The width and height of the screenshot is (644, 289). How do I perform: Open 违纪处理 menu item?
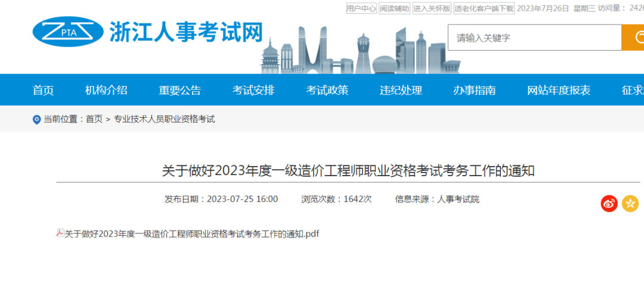401,90
